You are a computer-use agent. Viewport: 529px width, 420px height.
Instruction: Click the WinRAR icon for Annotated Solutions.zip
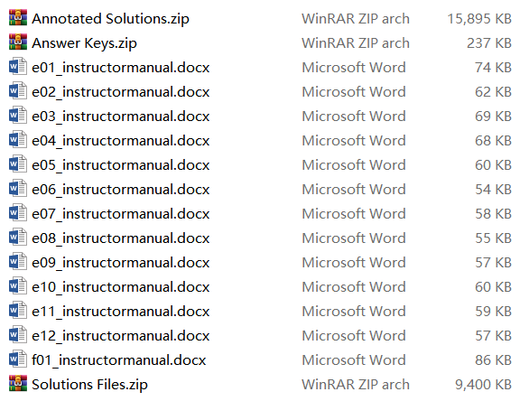pyautogui.click(x=18, y=17)
